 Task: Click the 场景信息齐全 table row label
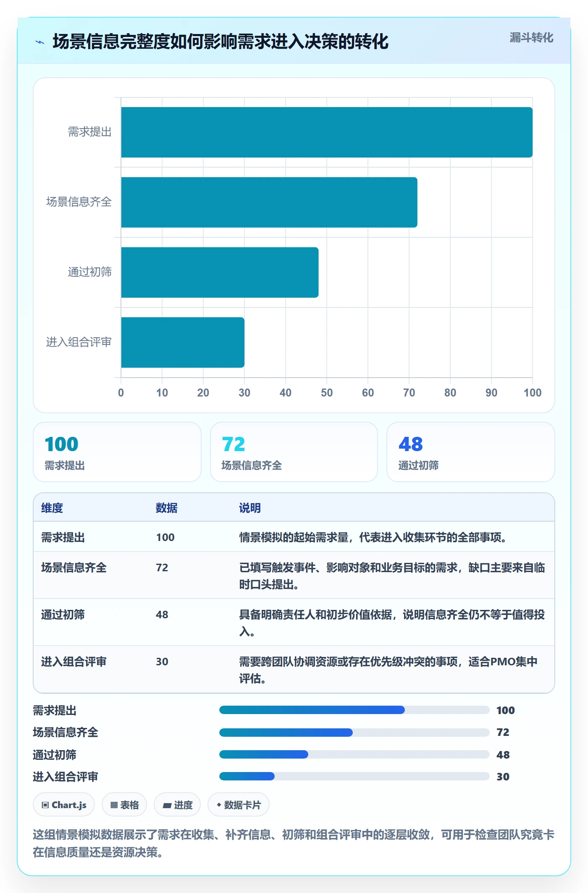pos(74,567)
